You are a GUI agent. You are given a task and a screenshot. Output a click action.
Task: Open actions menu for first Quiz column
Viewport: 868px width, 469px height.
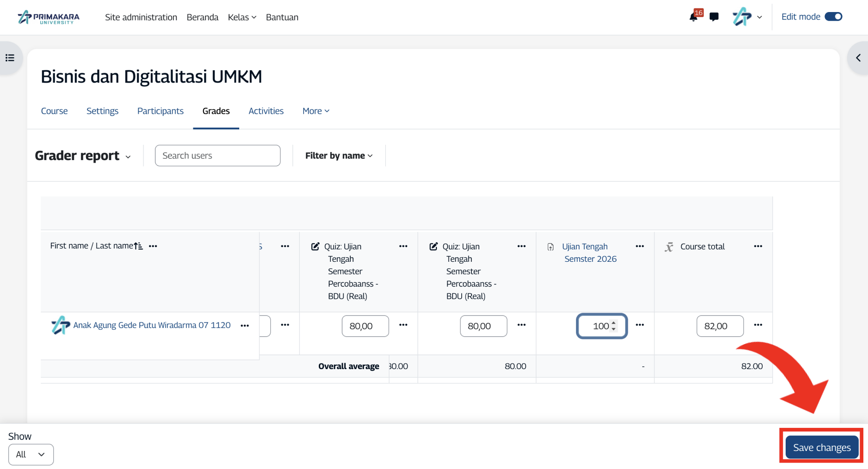(x=403, y=246)
